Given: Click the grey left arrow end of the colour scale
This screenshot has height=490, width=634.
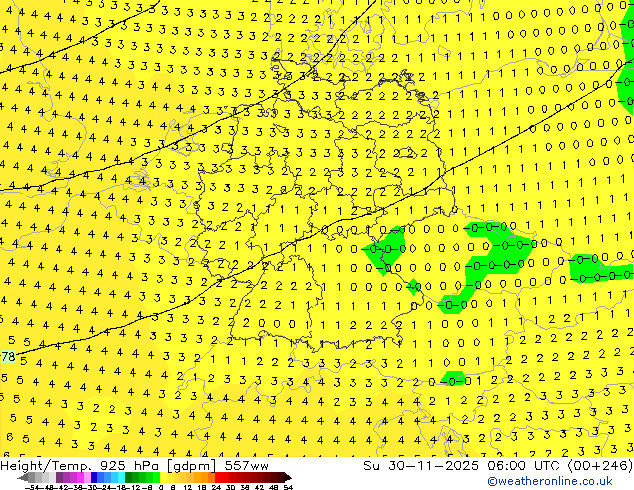Looking at the screenshot, I should tap(23, 477).
